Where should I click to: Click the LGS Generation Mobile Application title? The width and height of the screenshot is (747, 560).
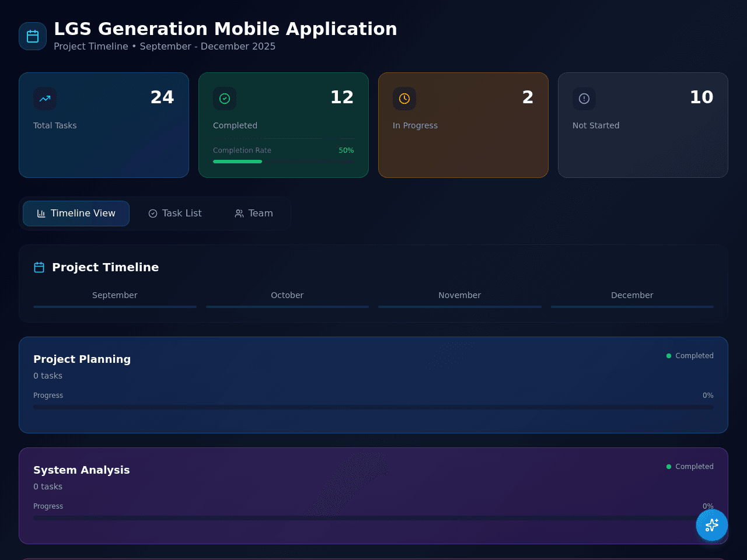coord(225,29)
